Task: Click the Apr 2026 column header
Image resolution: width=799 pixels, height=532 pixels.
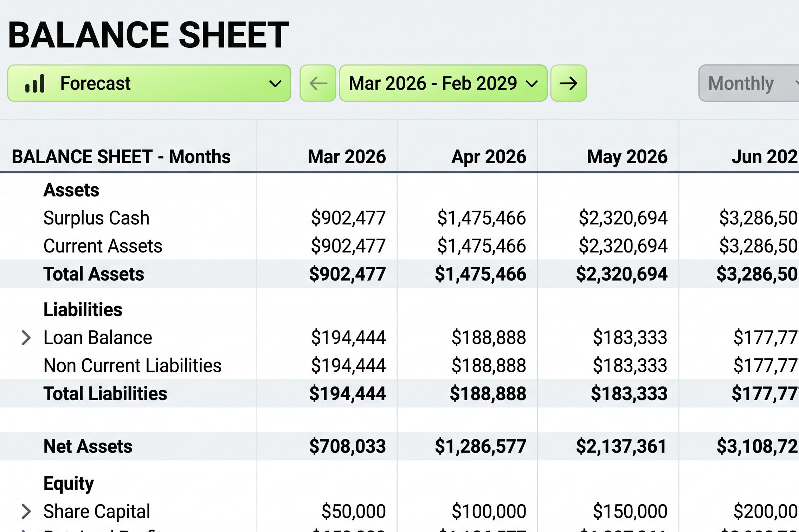Action: tap(489, 156)
